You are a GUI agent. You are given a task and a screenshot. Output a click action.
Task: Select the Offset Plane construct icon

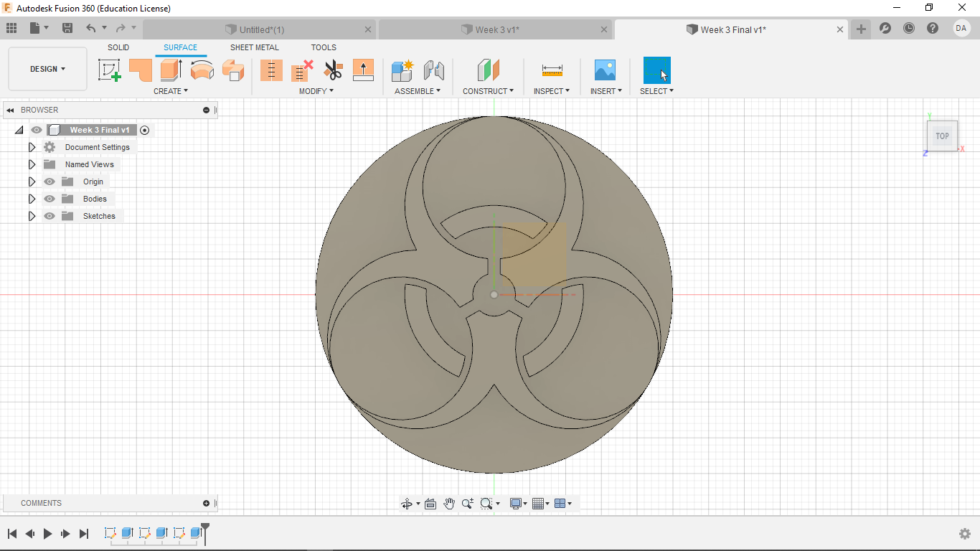pos(488,70)
